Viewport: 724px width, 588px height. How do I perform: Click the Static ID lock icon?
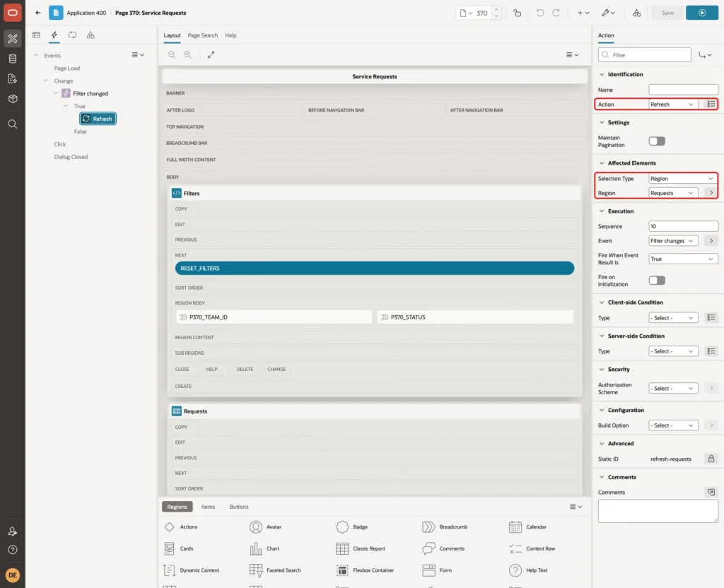711,459
